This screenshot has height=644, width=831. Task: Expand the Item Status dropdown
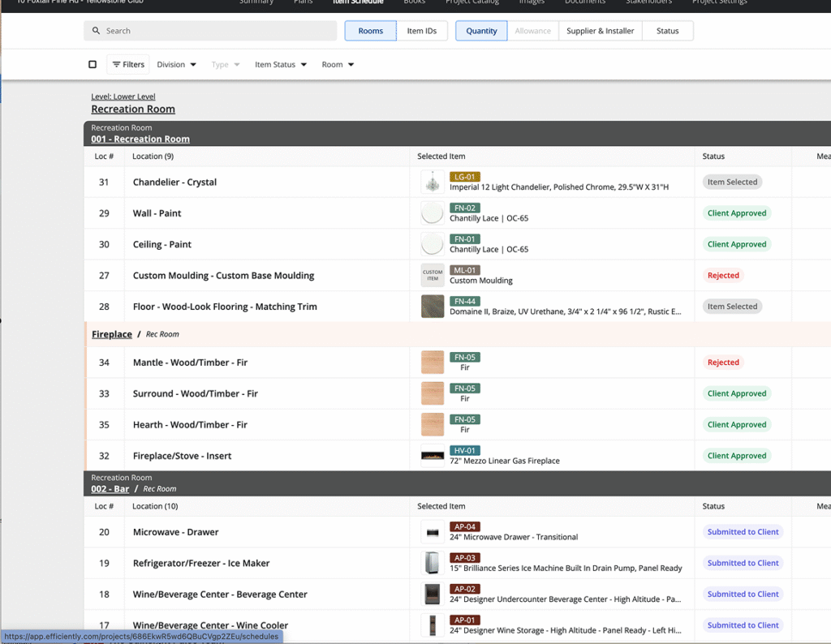point(281,65)
